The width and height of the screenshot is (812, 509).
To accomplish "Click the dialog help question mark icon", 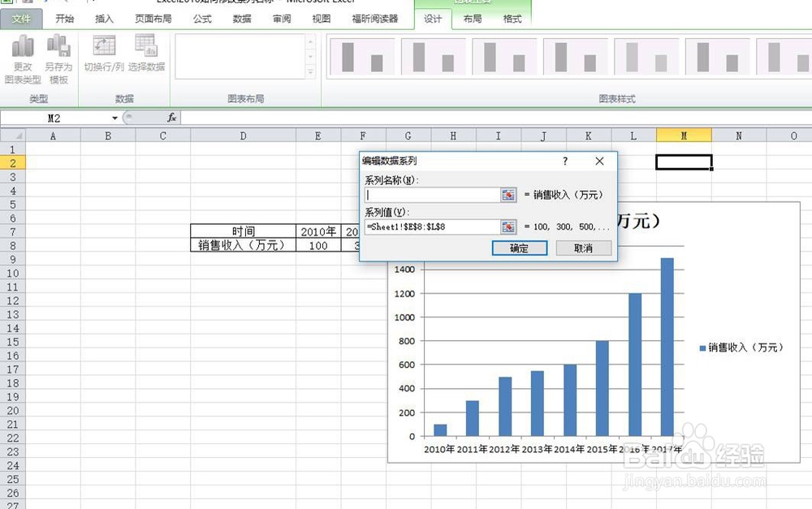I will pyautogui.click(x=564, y=161).
